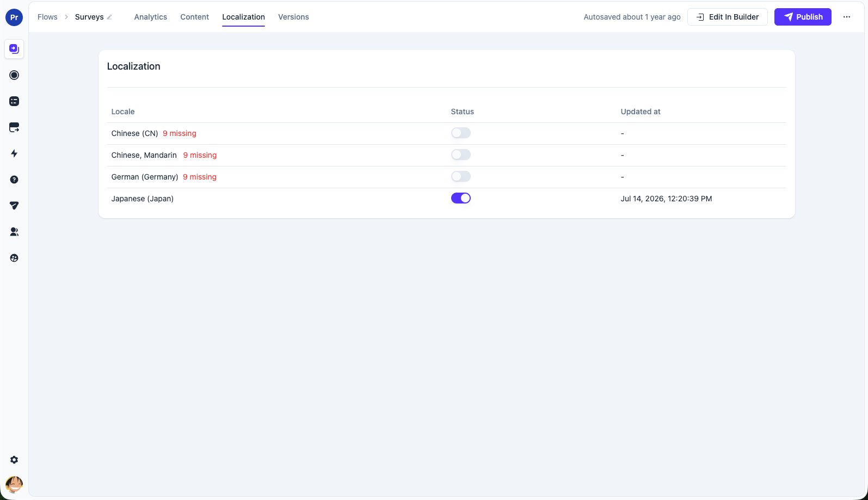Open the Versions tab

pyautogui.click(x=293, y=17)
